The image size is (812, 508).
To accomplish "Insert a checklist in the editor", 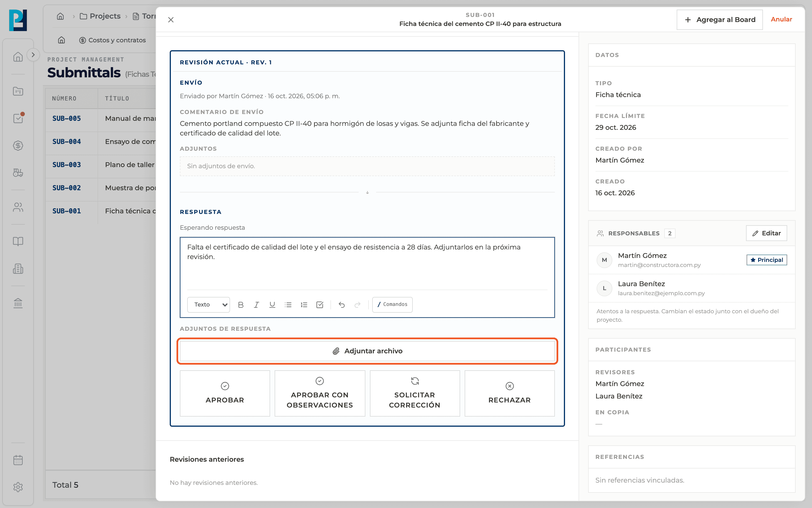I will [x=320, y=305].
